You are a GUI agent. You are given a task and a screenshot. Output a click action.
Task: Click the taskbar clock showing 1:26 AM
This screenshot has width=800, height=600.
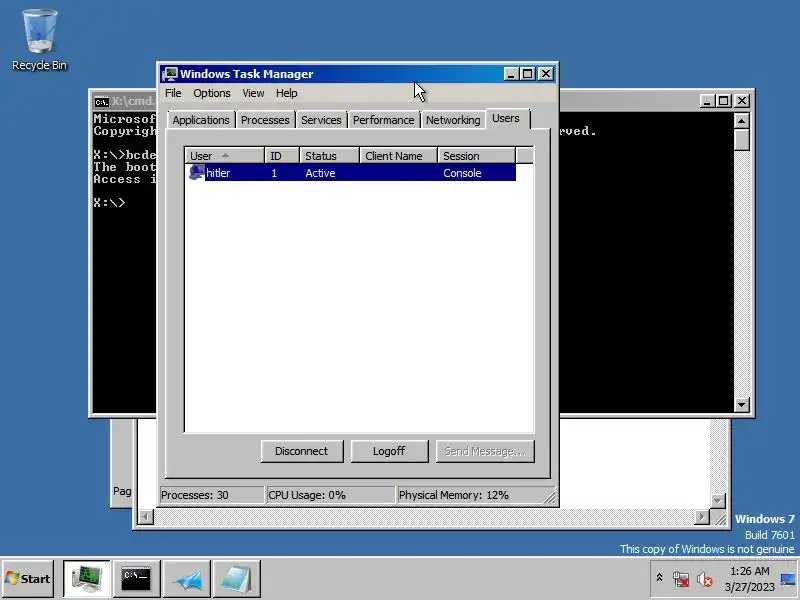pyautogui.click(x=749, y=579)
